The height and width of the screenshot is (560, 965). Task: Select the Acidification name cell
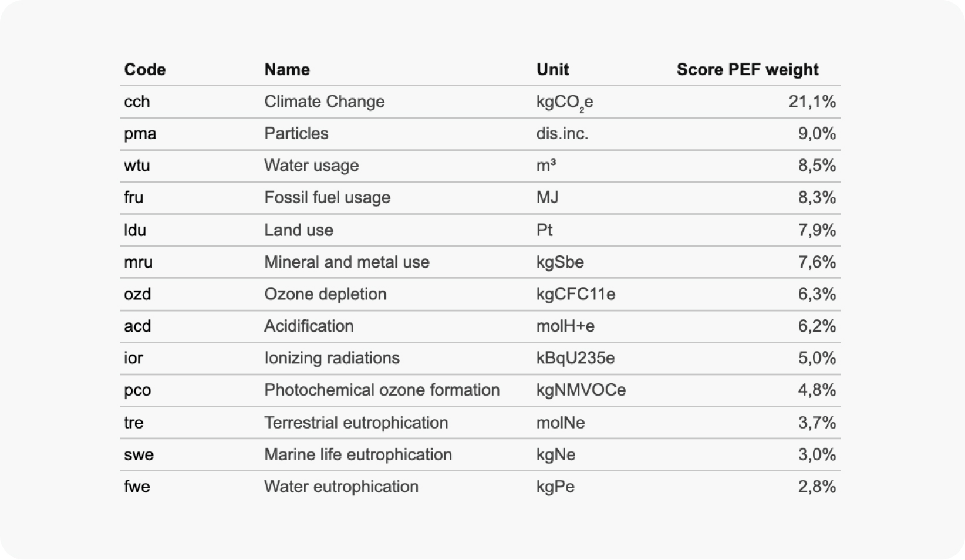309,326
